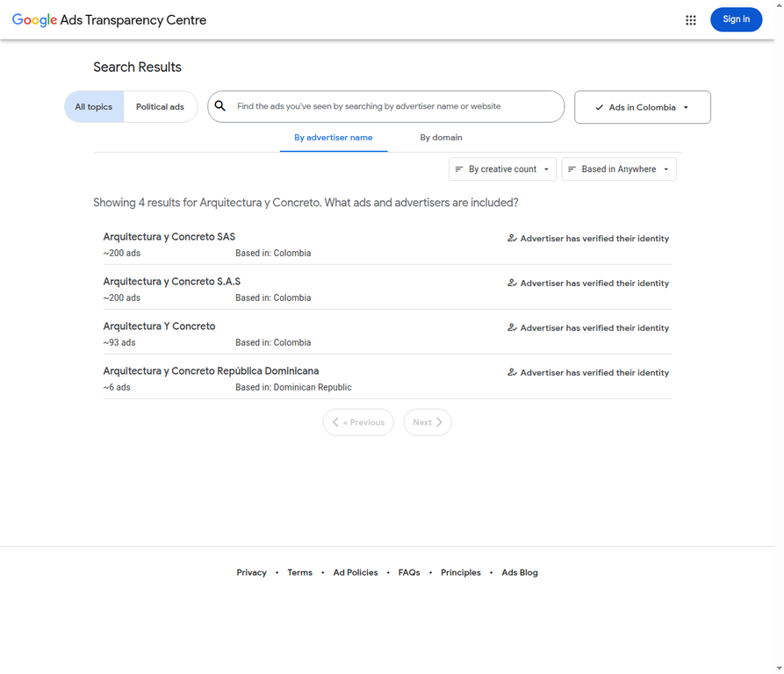784x674 pixels.
Task: Click the ~93 ads count text
Action: tap(119, 342)
